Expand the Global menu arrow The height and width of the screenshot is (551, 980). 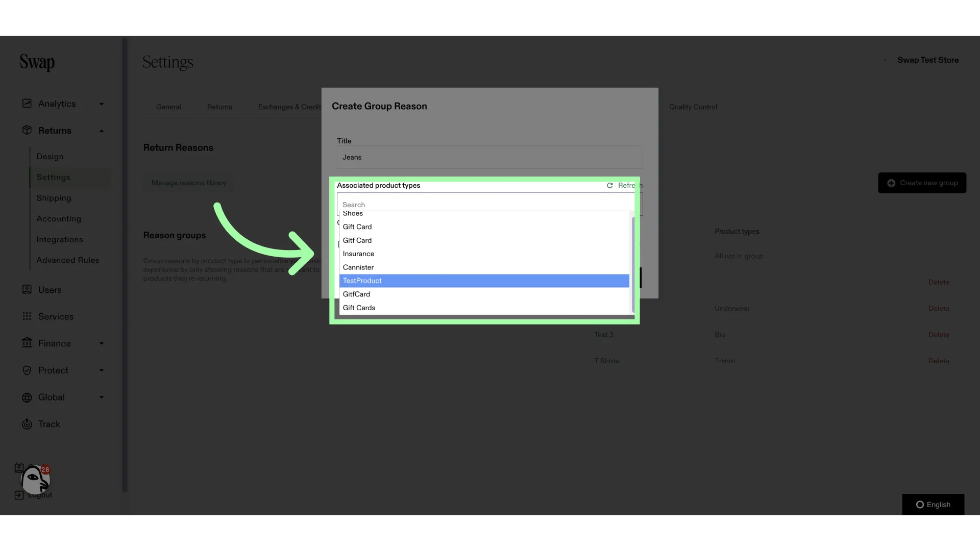point(102,397)
